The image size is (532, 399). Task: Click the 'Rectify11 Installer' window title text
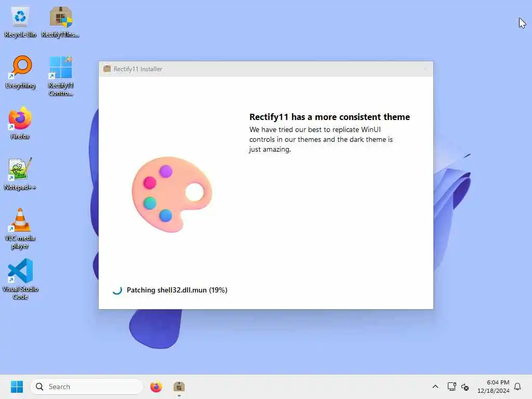pos(138,69)
